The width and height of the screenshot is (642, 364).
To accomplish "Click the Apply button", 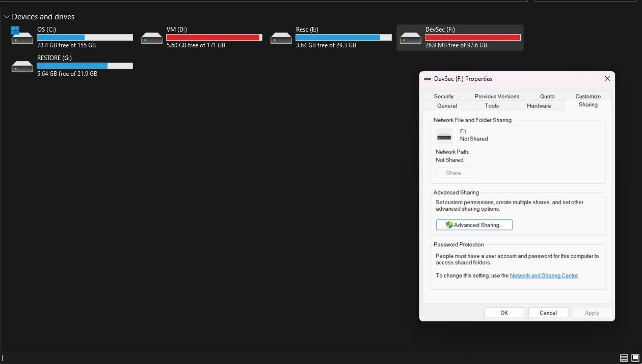I will pos(592,313).
